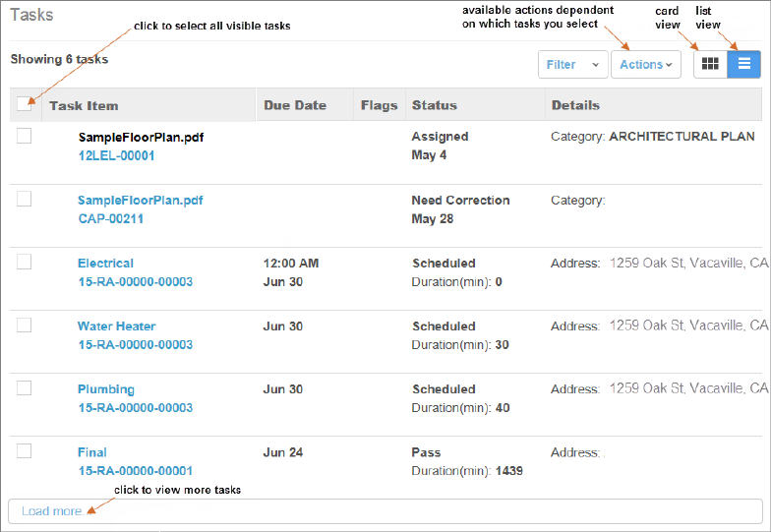Check the select all tasks checkbox

[x=25, y=104]
